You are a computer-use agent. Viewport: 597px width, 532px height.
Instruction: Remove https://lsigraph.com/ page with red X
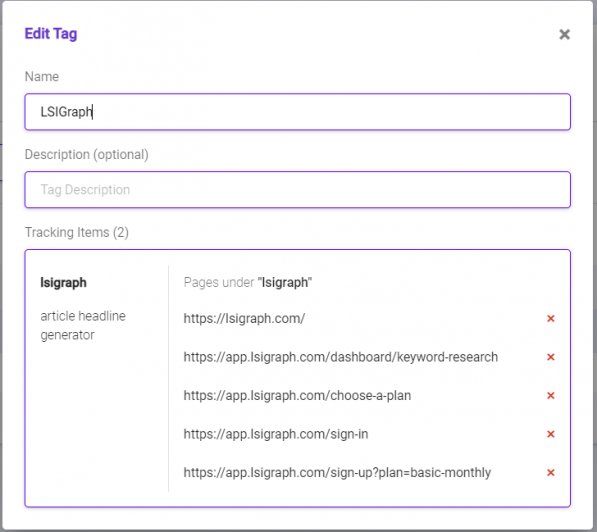(551, 318)
